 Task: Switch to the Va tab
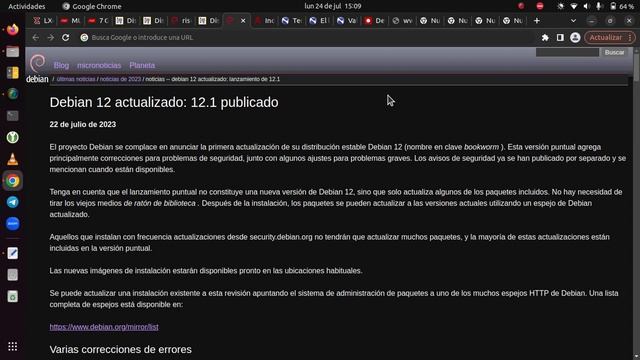tap(347, 20)
